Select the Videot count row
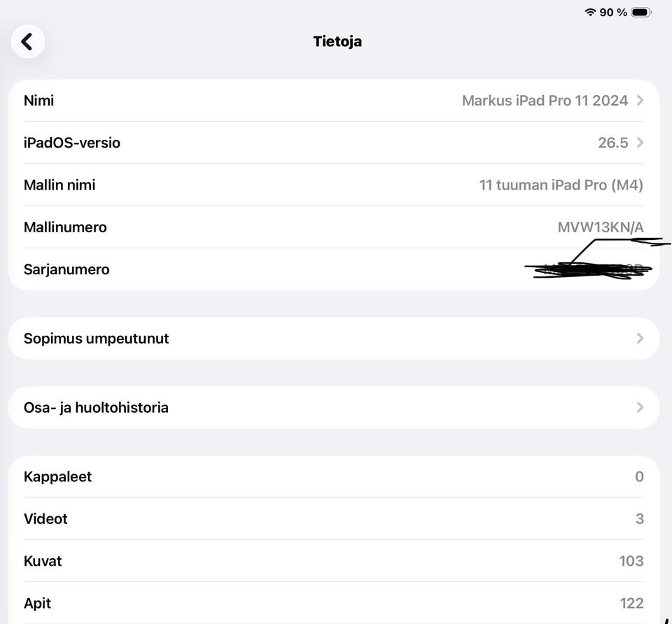672x624 pixels. pos(334,518)
